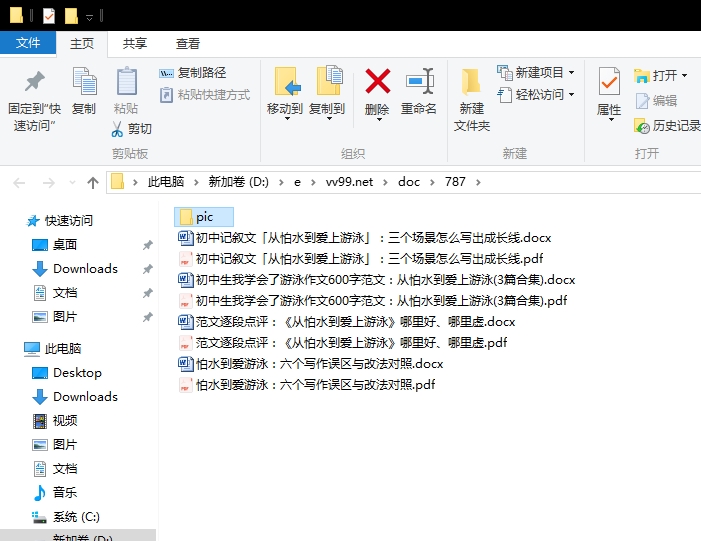Go forward with the right arrow
Screen dimensions: 701x541
(x=48, y=182)
